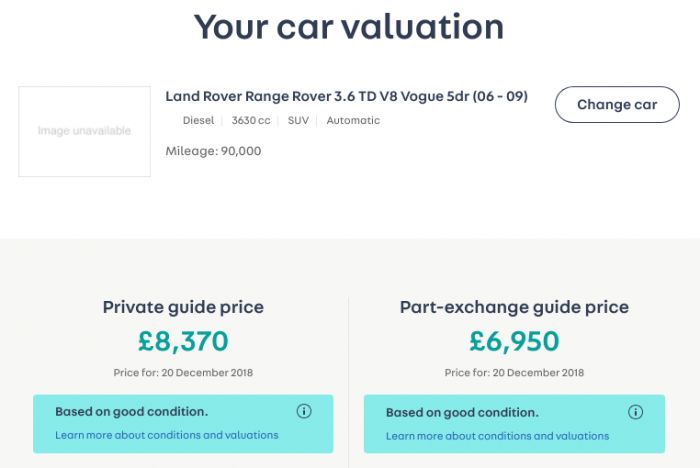Open Learn more link under Part-exchange guide price
The width and height of the screenshot is (700, 468).
tap(497, 436)
